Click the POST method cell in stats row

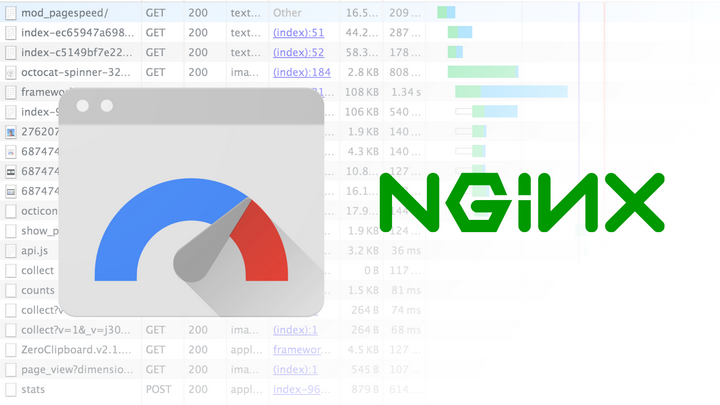tap(159, 389)
